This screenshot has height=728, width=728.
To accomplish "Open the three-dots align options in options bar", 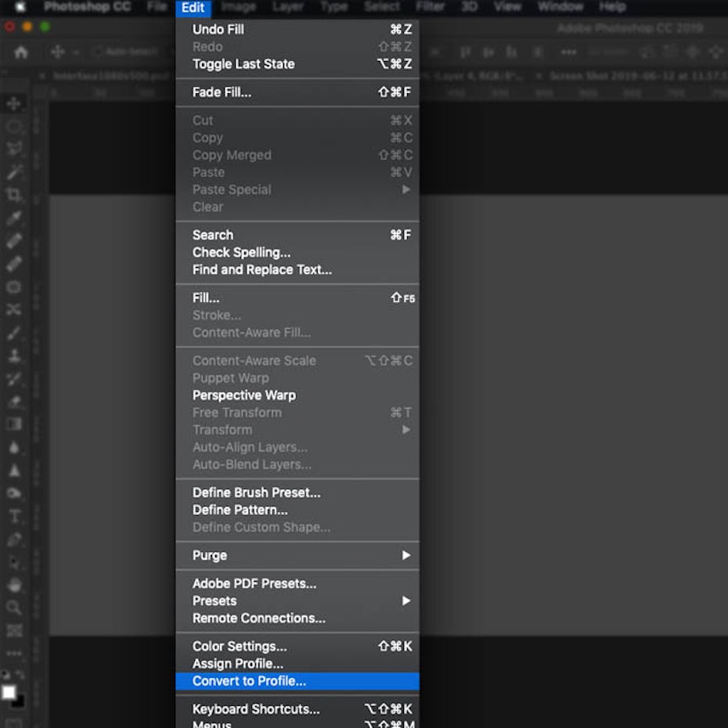I will (x=569, y=52).
